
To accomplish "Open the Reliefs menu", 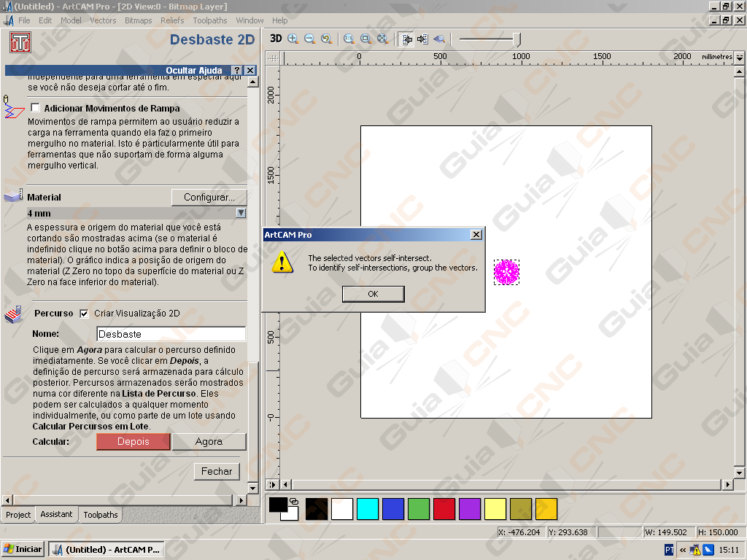I will pos(172,20).
